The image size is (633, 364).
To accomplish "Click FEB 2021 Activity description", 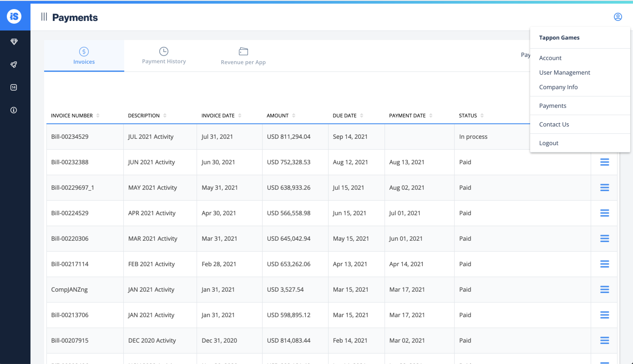I will pos(151,264).
